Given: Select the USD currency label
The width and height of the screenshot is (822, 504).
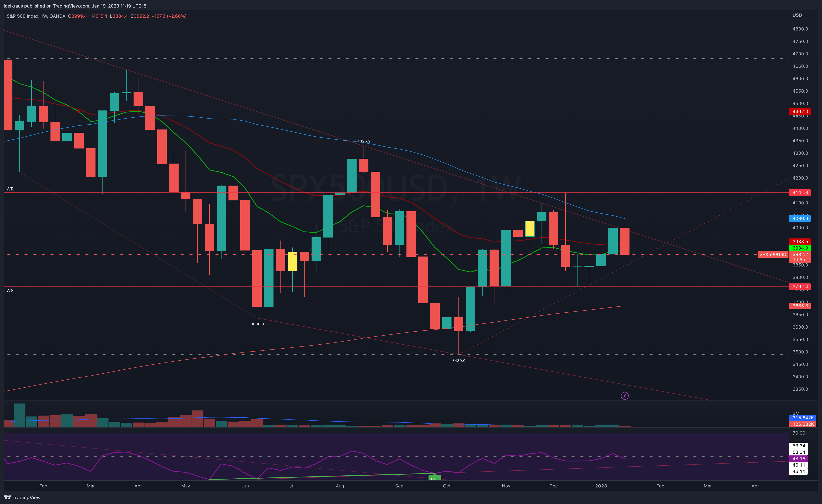Looking at the screenshot, I should [797, 15].
